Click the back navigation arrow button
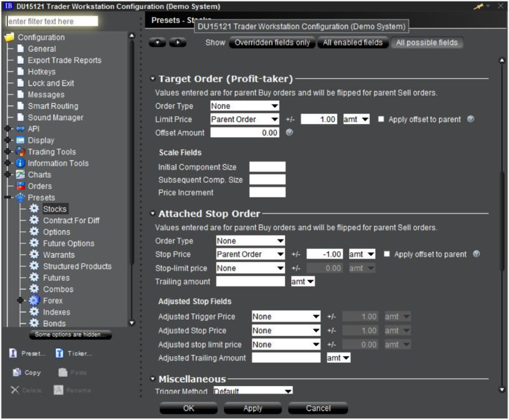This screenshot has height=420, width=509. (x=157, y=42)
